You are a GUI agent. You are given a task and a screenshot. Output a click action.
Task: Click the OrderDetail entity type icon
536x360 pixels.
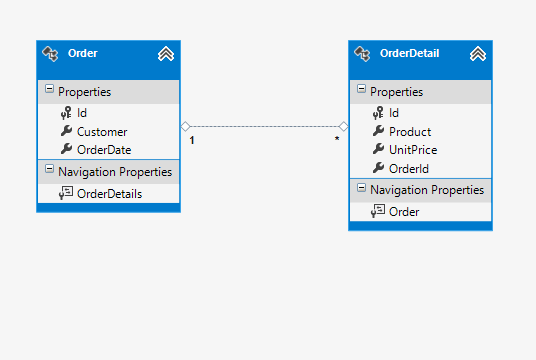(x=362, y=54)
